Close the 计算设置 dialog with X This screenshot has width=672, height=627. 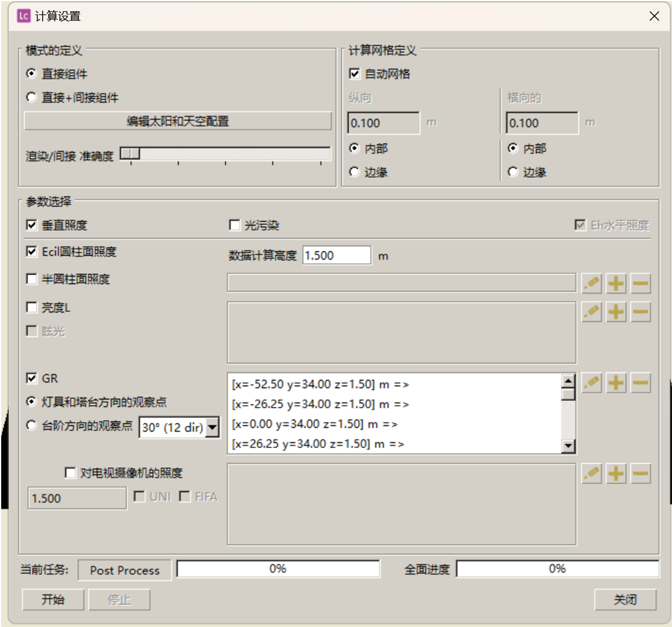click(654, 16)
